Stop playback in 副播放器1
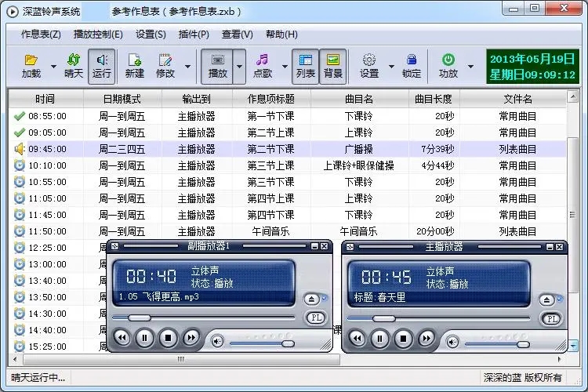The height and width of the screenshot is (392, 588). (168, 339)
